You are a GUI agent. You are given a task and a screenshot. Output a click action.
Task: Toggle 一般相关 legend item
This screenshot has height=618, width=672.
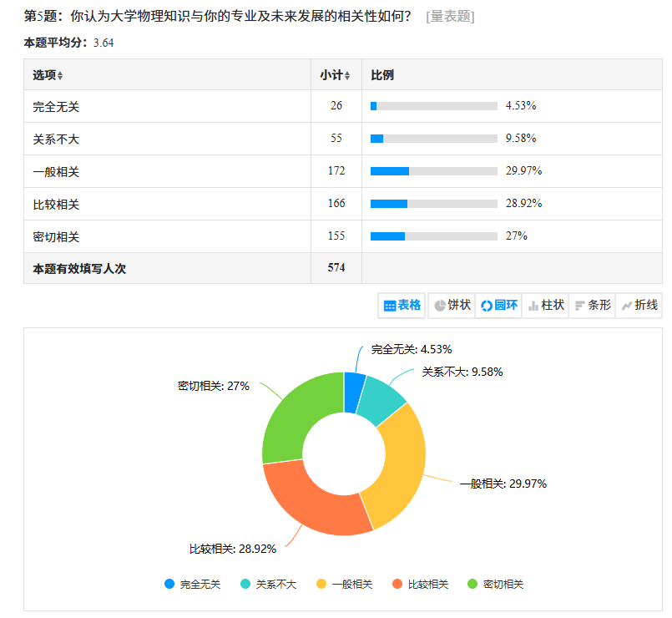point(343,585)
